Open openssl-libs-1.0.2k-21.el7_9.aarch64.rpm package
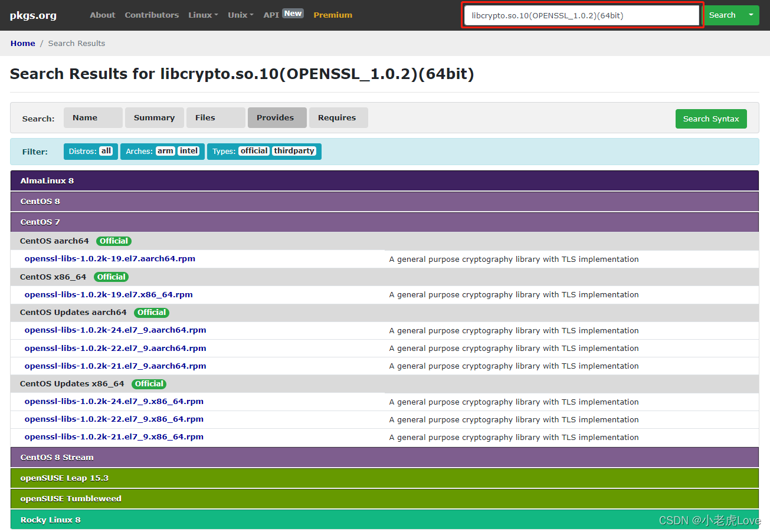 click(116, 366)
